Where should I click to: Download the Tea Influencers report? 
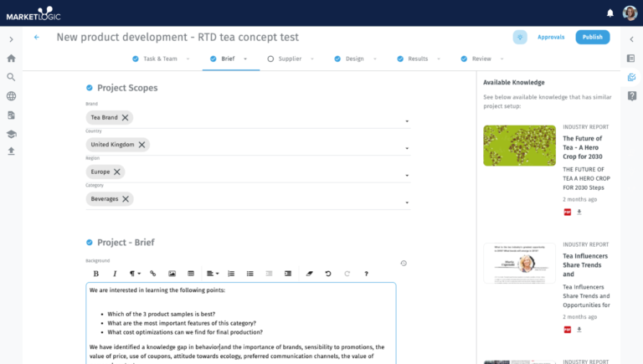(579, 329)
